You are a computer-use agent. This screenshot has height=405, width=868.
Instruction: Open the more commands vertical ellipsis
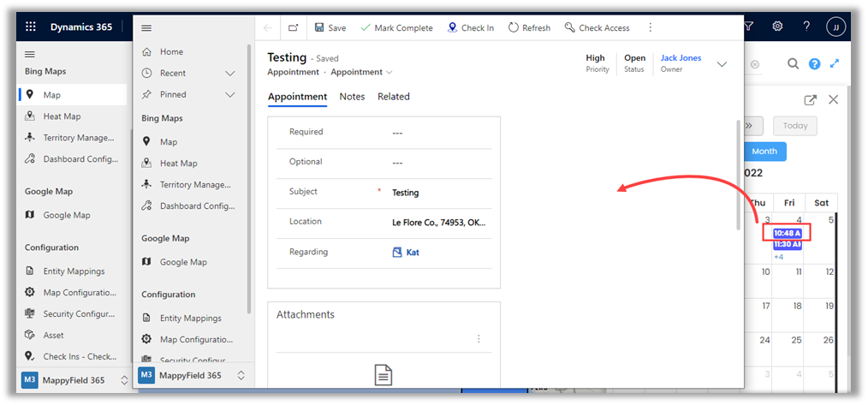pyautogui.click(x=651, y=27)
